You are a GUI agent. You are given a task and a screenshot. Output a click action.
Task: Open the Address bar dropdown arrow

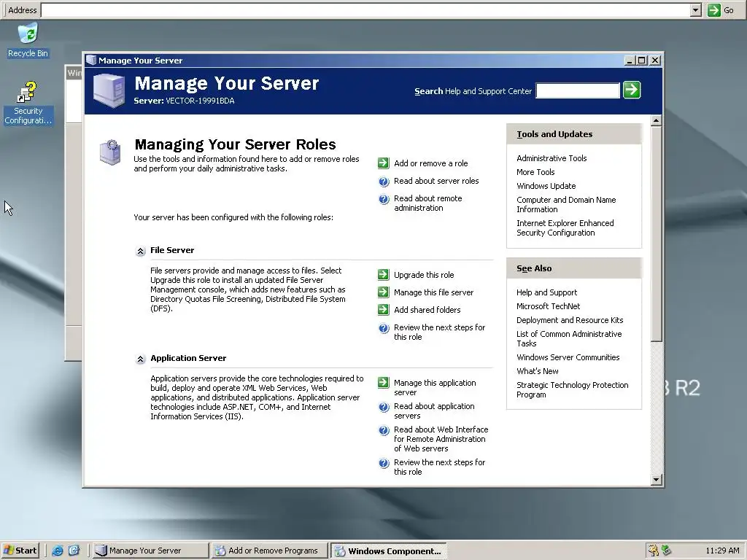pos(695,10)
